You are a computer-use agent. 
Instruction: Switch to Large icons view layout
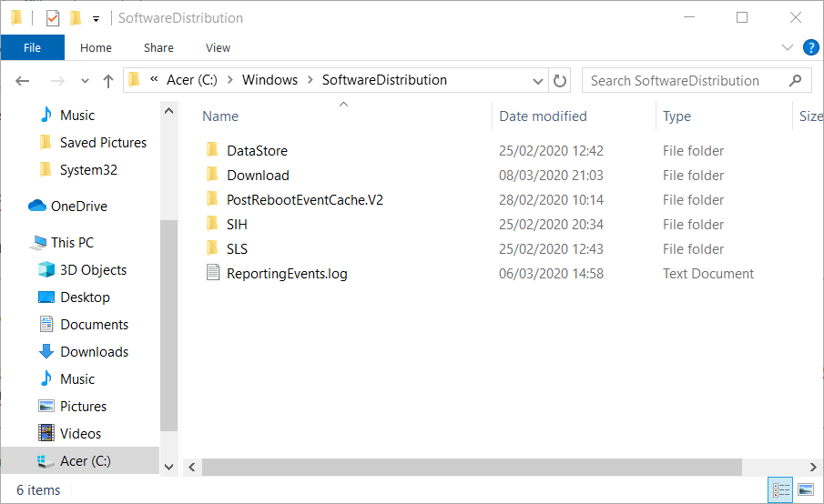click(x=805, y=489)
